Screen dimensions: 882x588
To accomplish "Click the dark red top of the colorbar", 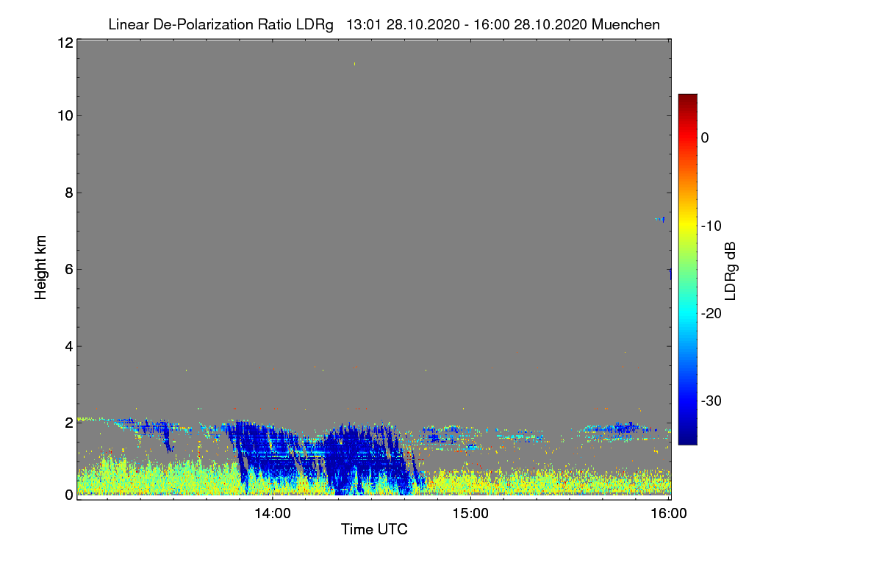I will [x=687, y=99].
